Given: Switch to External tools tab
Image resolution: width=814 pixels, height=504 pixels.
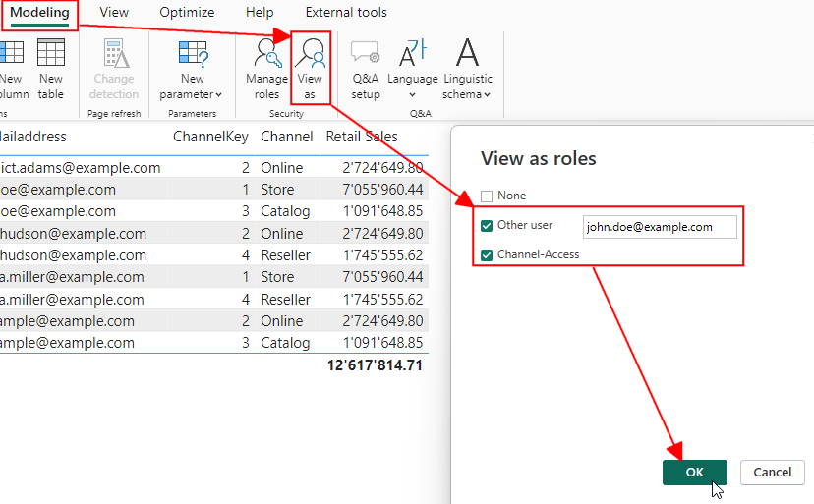Looking at the screenshot, I should click(x=346, y=13).
